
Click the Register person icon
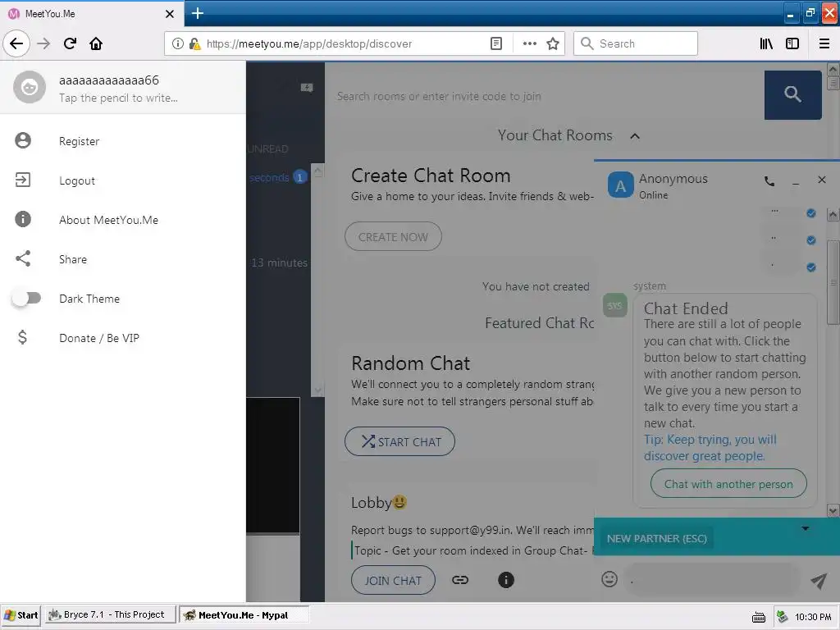[x=23, y=140]
